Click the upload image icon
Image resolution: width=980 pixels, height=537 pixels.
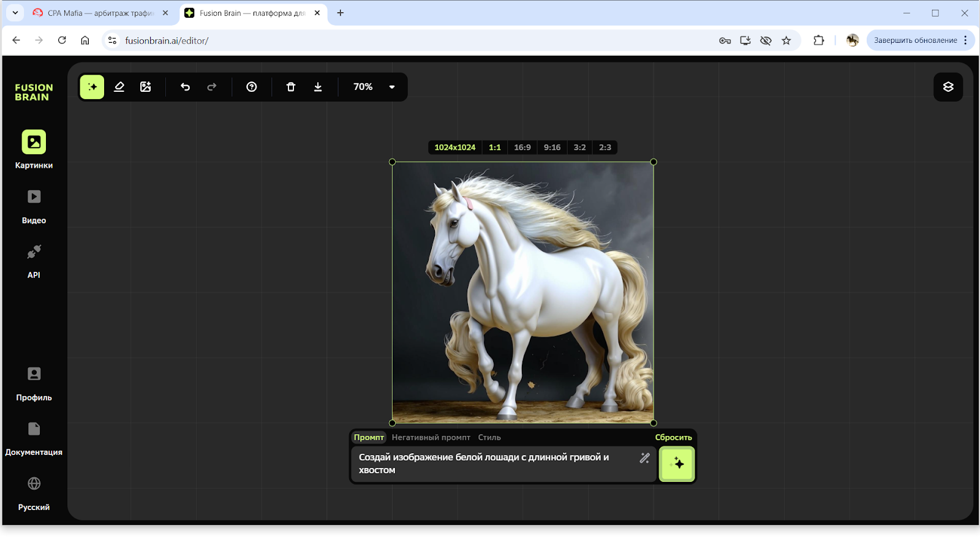(x=146, y=87)
